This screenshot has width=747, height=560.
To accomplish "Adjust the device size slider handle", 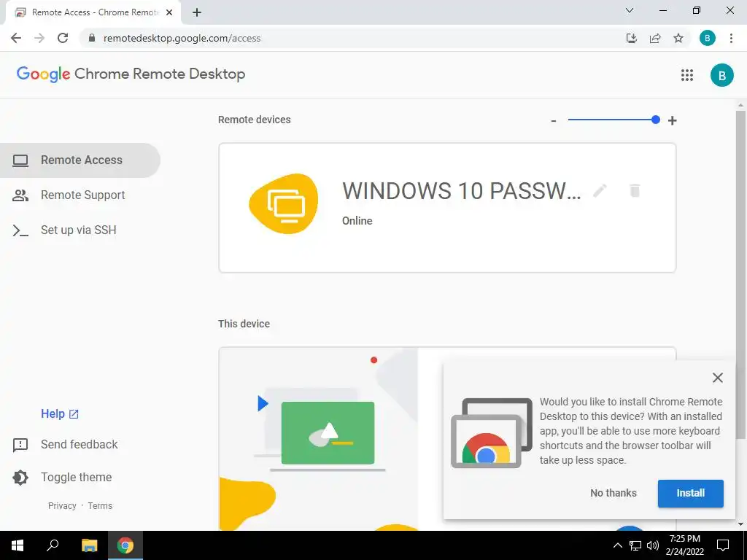I will [656, 120].
